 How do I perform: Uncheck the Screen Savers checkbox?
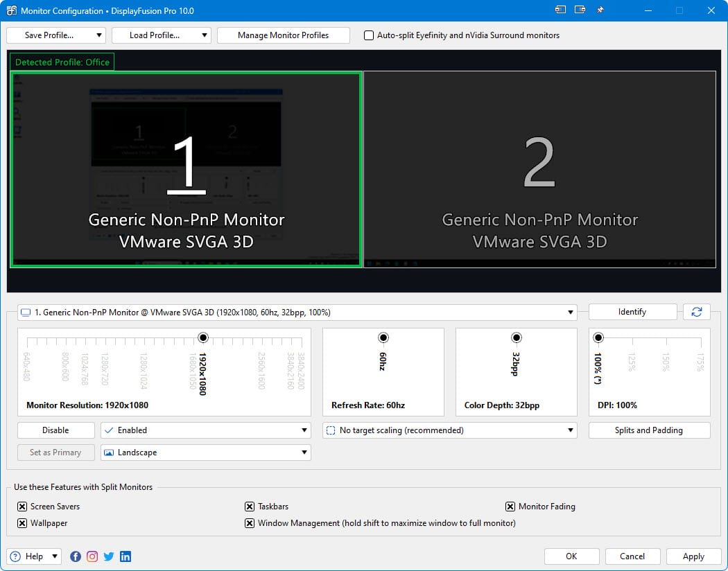tap(22, 507)
